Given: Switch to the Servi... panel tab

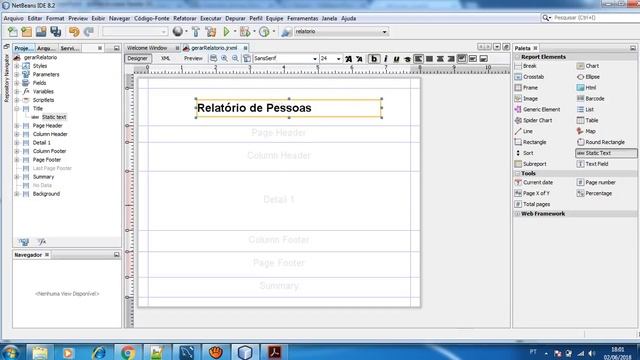Looking at the screenshot, I should click(x=70, y=48).
